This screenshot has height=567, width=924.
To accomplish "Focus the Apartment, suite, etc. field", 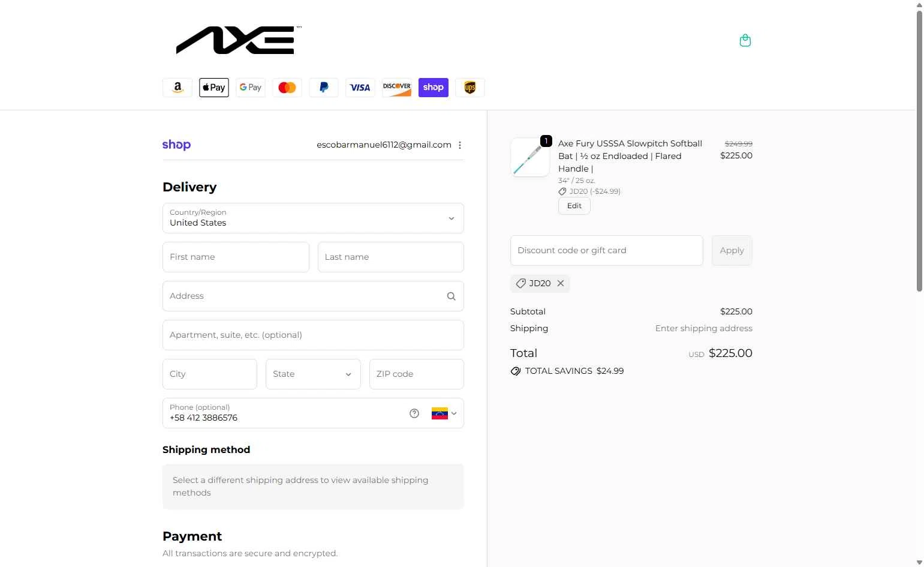I will pyautogui.click(x=313, y=335).
